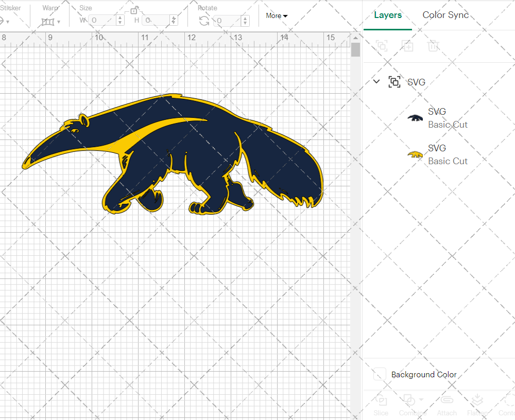Toggle the height measurement lock

tap(173, 21)
